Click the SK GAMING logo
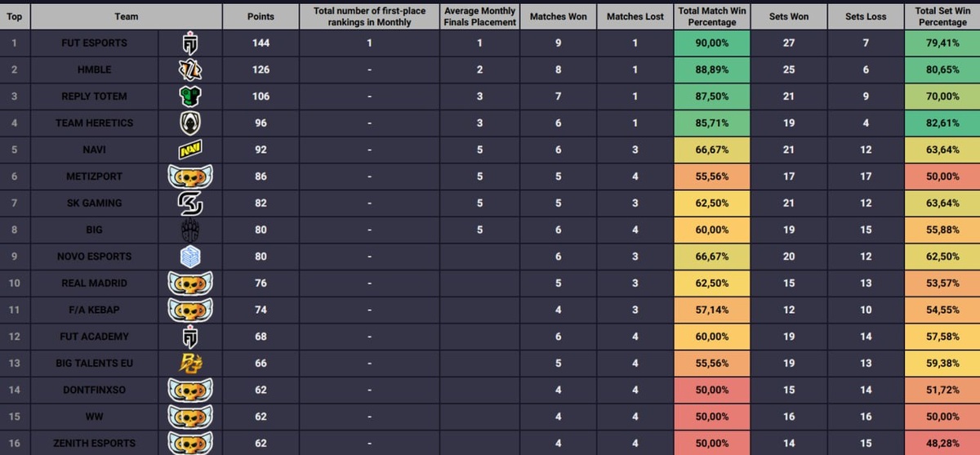This screenshot has height=455, width=980. pos(189,203)
